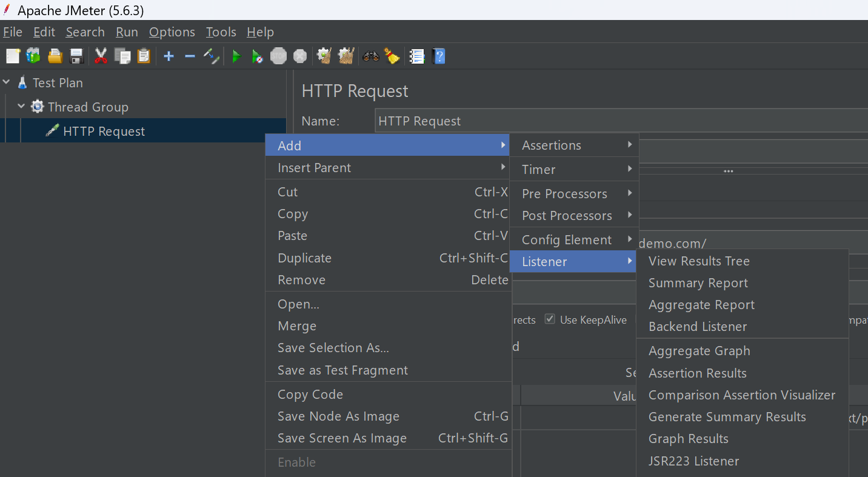This screenshot has width=868, height=477.
Task: Expand the Config Element submenu
Action: click(x=575, y=240)
